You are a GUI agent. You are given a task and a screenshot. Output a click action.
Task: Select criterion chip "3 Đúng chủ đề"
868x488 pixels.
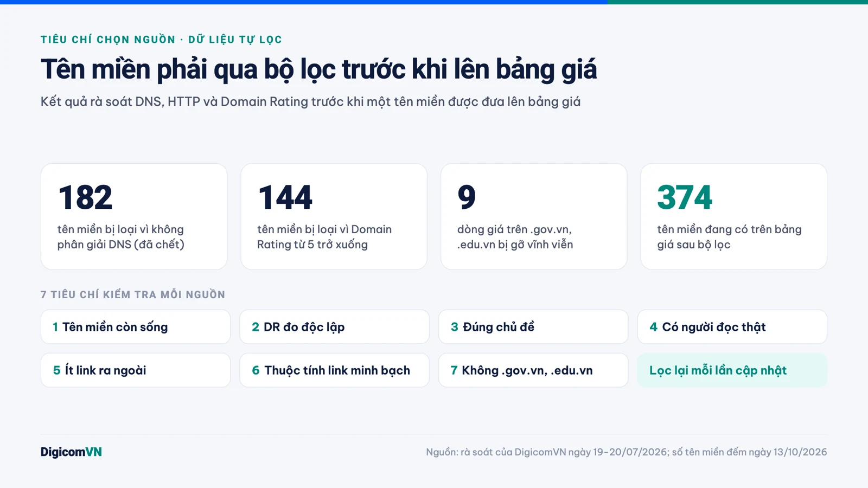coord(533,327)
